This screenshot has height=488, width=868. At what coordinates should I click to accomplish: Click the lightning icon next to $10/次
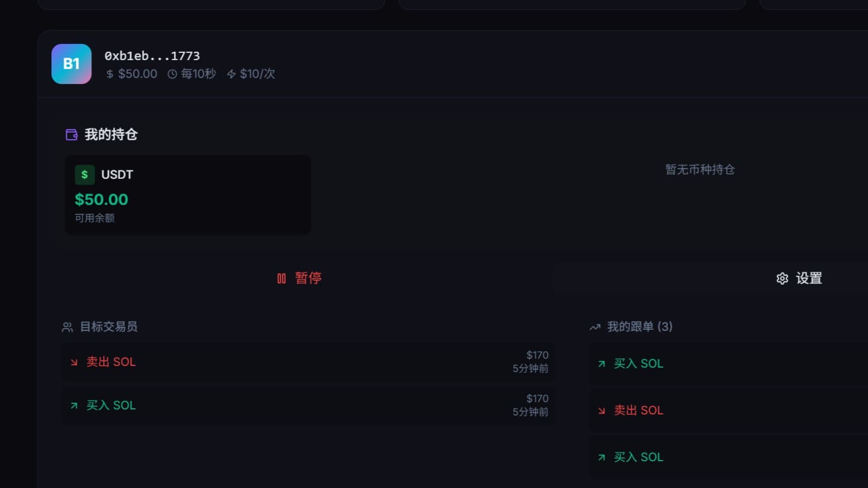(x=231, y=74)
